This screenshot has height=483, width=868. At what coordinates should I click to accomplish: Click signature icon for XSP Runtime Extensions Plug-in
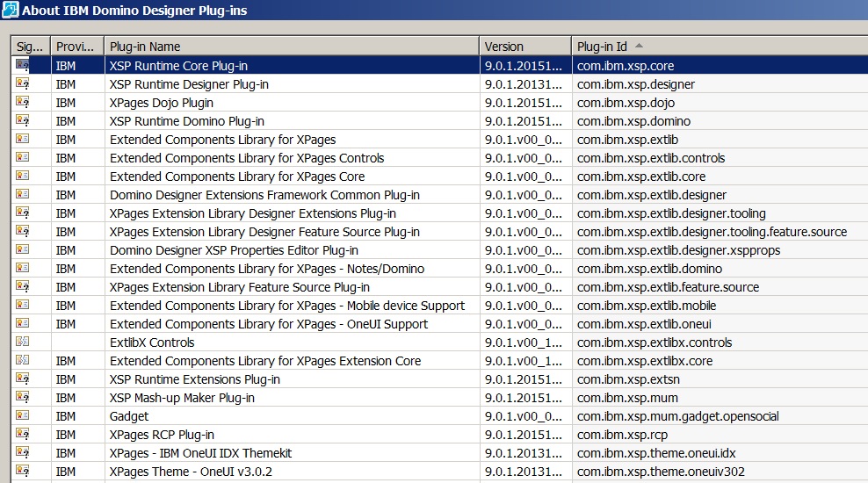coord(22,378)
